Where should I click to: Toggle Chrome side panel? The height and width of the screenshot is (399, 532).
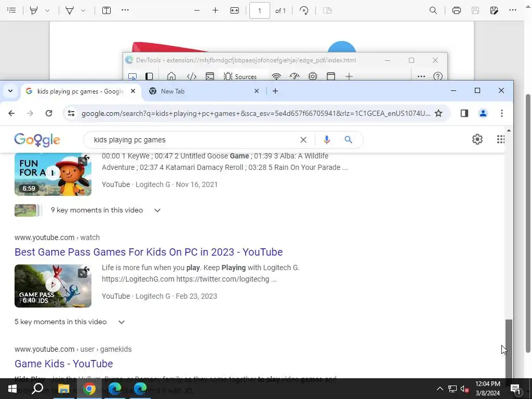coord(464,113)
